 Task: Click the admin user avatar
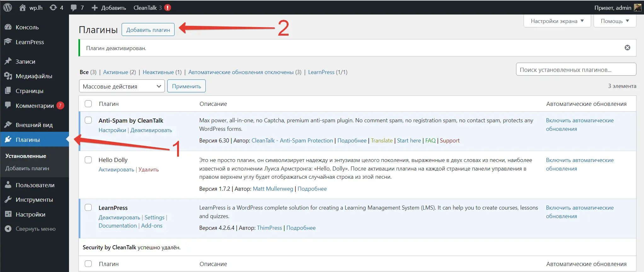(x=637, y=8)
